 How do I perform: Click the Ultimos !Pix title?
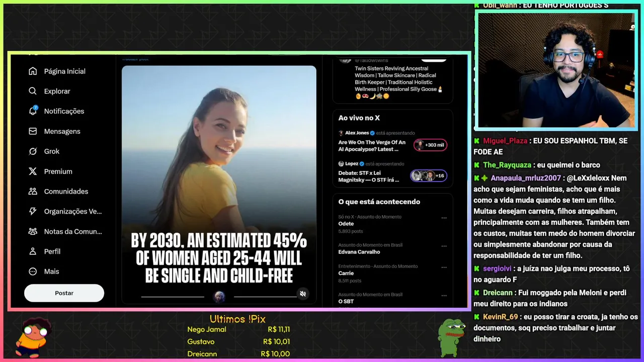tap(237, 319)
